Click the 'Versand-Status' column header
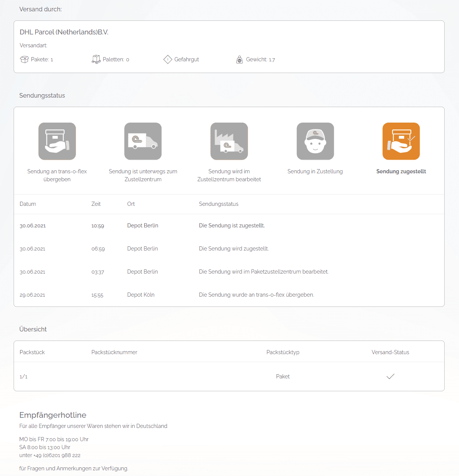The width and height of the screenshot is (459, 476). [x=391, y=352]
